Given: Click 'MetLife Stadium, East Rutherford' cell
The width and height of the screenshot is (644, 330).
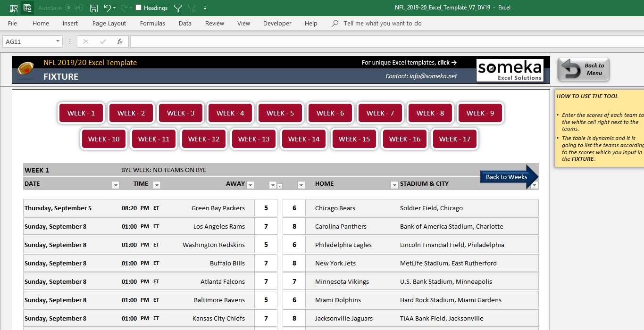Looking at the screenshot, I should (448, 263).
